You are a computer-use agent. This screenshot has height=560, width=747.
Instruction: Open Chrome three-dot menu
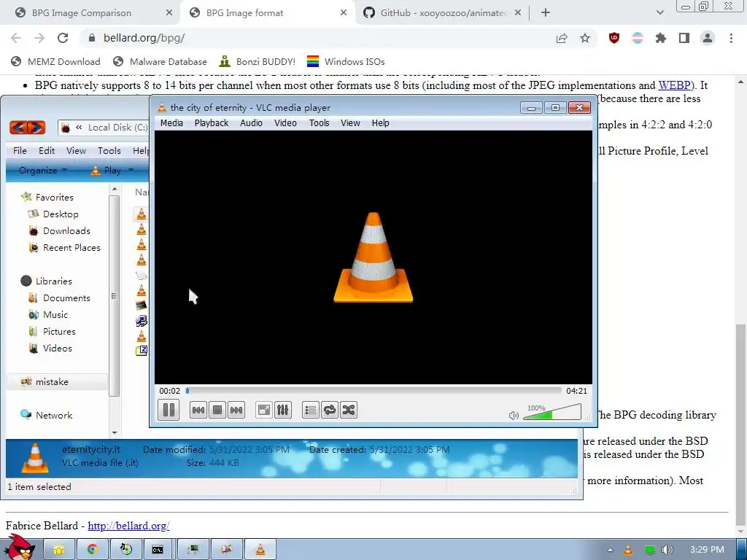tap(731, 38)
